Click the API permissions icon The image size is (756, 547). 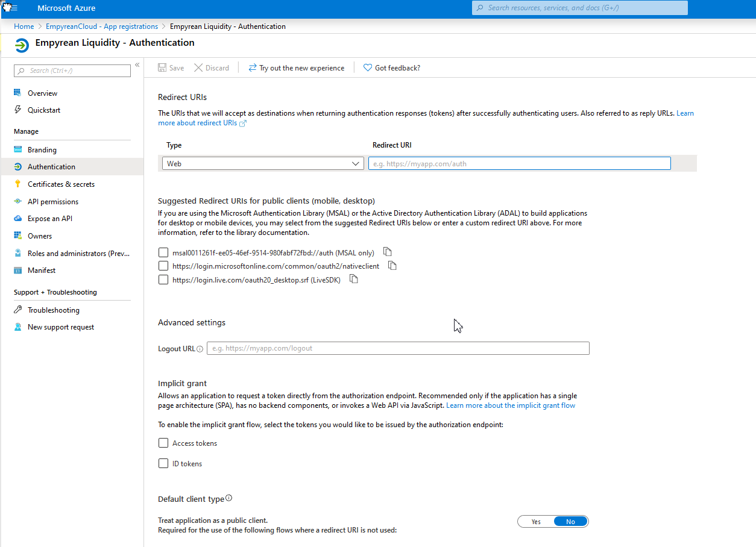(17, 201)
